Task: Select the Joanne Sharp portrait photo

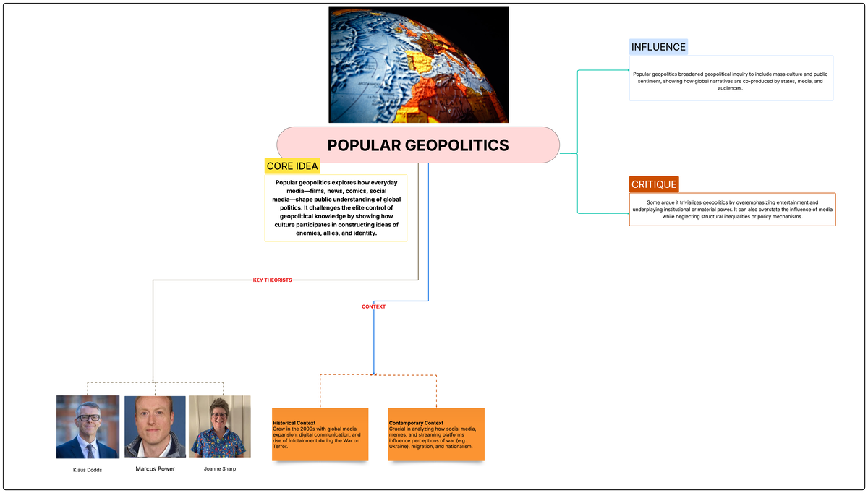Action: 219,426
